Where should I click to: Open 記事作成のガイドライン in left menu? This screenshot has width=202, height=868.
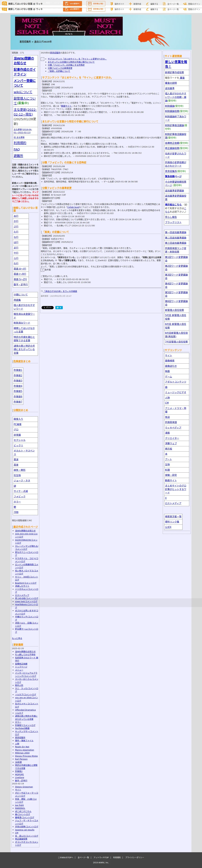(x=25, y=72)
